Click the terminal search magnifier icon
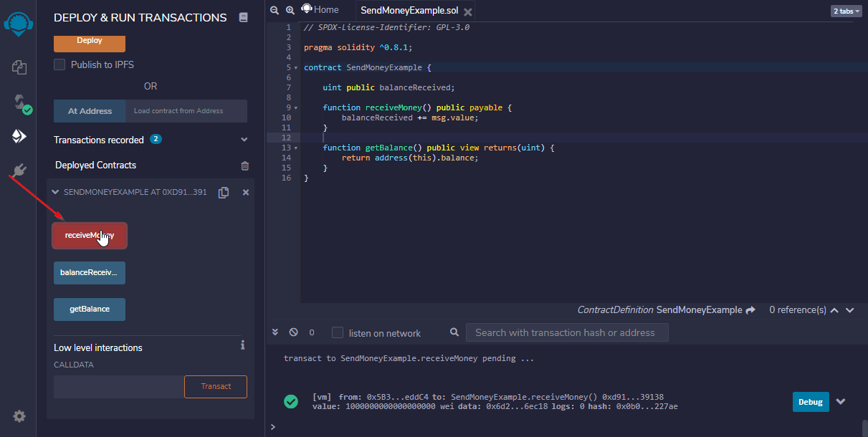 (x=454, y=332)
